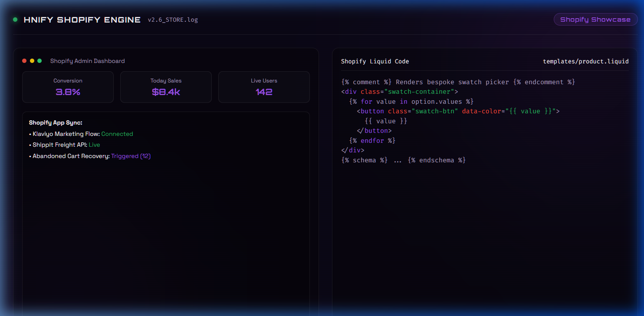This screenshot has height=316, width=644.
Task: Click the yellow window dot in Shopify Admin Dashboard
Action: [x=32, y=61]
